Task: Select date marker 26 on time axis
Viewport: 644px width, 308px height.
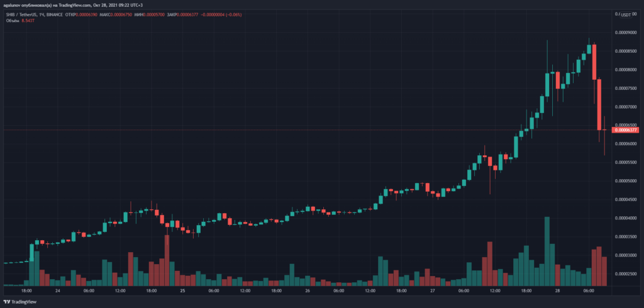Action: coord(308,291)
